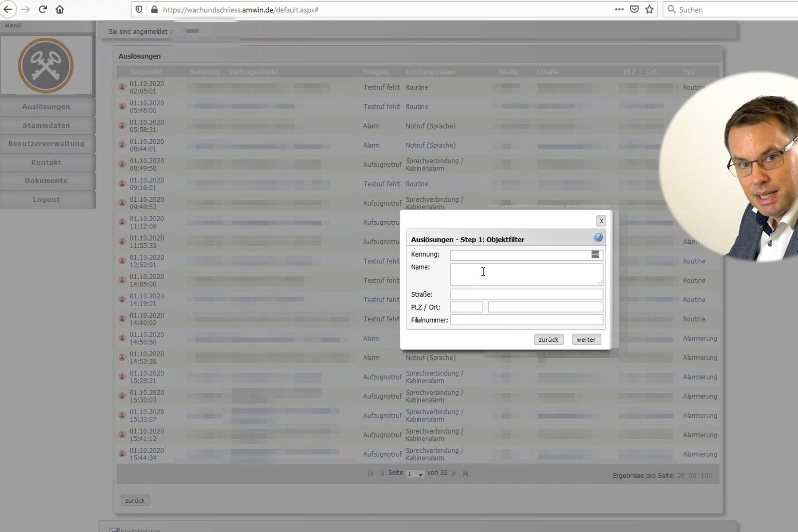
Task: Open the Kennung lookup ellipsis button
Action: point(595,254)
